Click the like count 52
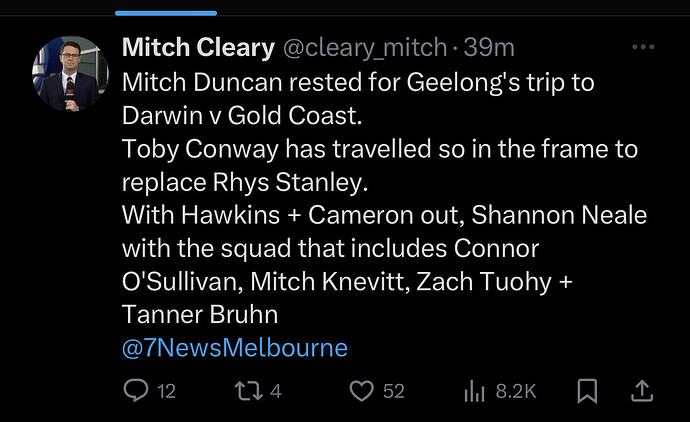Image resolution: width=690 pixels, height=422 pixels. [x=394, y=391]
